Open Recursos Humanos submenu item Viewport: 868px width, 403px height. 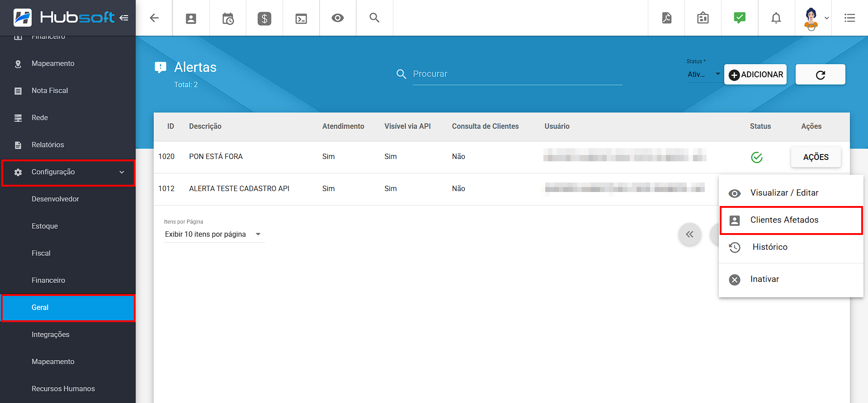coord(68,389)
